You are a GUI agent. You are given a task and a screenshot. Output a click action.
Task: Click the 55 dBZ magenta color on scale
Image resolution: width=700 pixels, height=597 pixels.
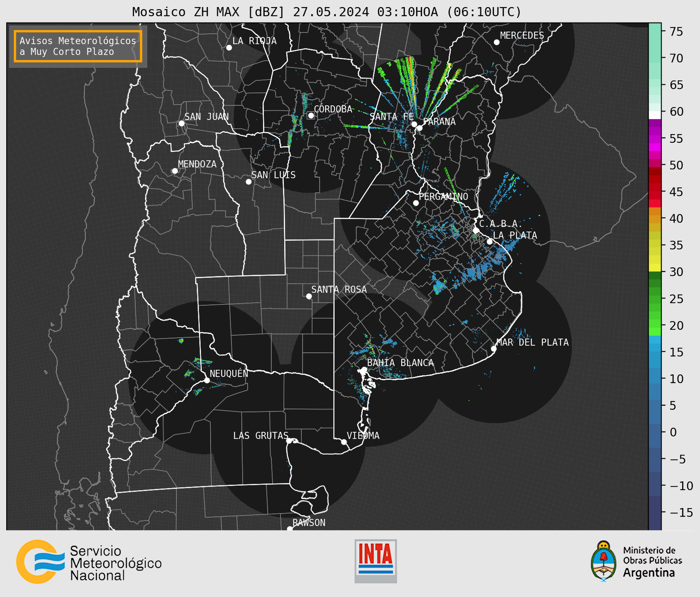(655, 139)
